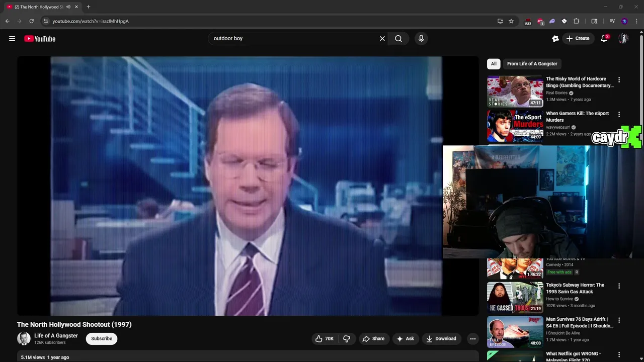Open the notifications bell
The image size is (644, 362).
click(x=605, y=39)
